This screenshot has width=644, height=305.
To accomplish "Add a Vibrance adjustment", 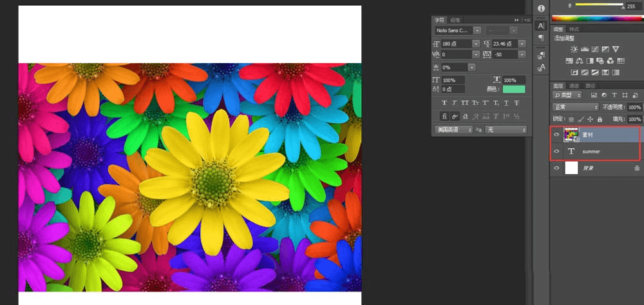I will point(616,49).
